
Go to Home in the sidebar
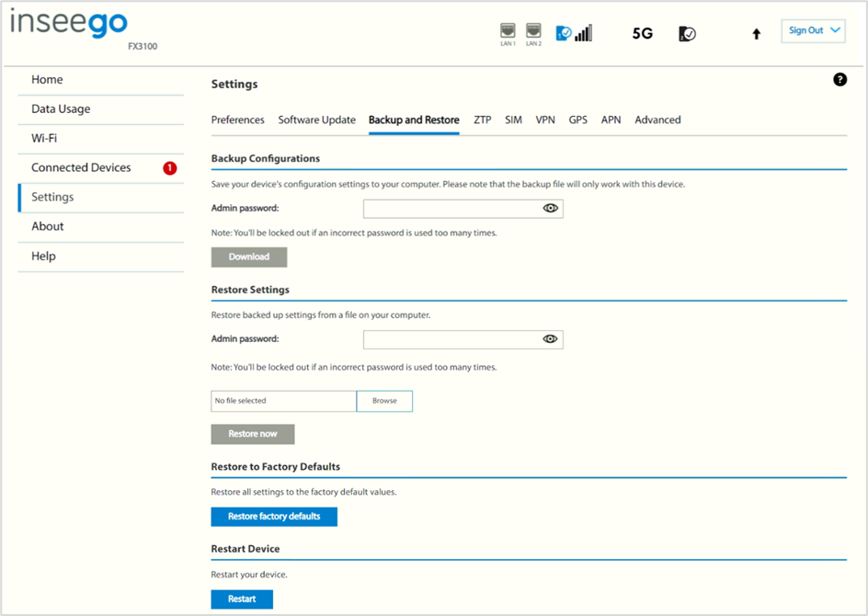tap(101, 80)
